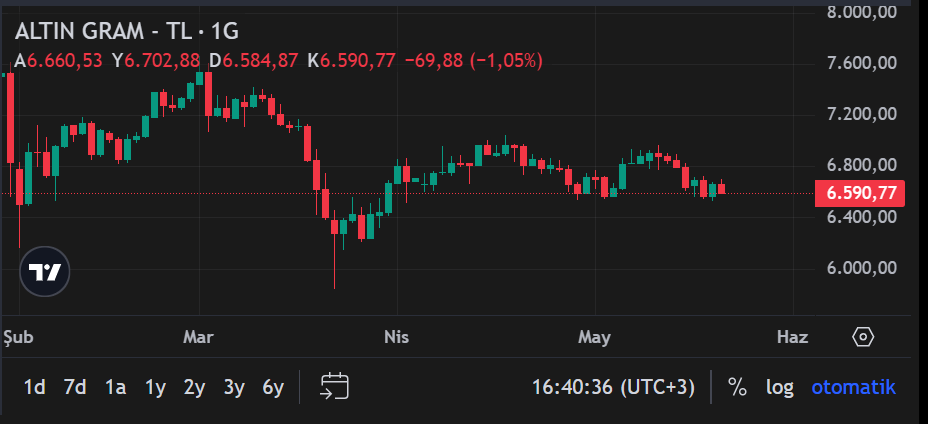Screen dimensions: 928x424
Task: Click the ALTIN GRAM - TL symbol title
Action: (x=103, y=31)
